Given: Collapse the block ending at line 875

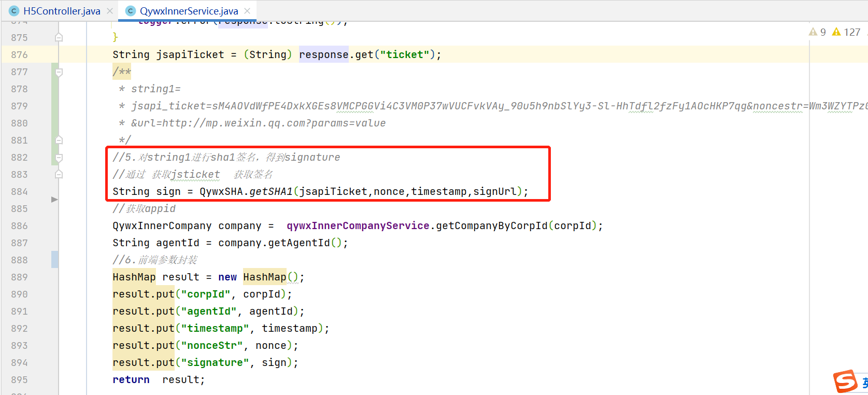Looking at the screenshot, I should point(59,37).
